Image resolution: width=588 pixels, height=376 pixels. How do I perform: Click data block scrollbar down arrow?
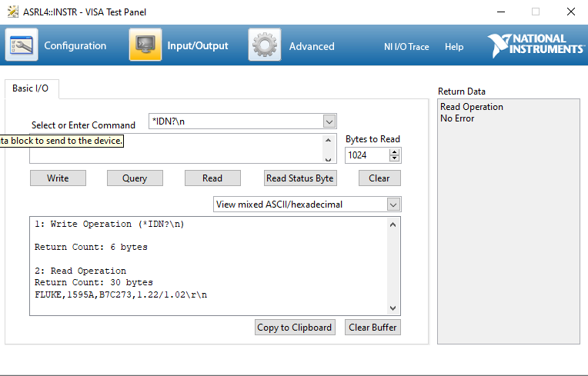(328, 159)
